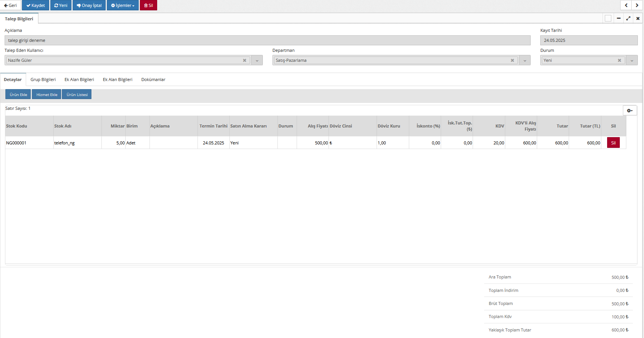Click Onay İptal to cancel approval
The height and width of the screenshot is (338, 644).
(89, 5)
